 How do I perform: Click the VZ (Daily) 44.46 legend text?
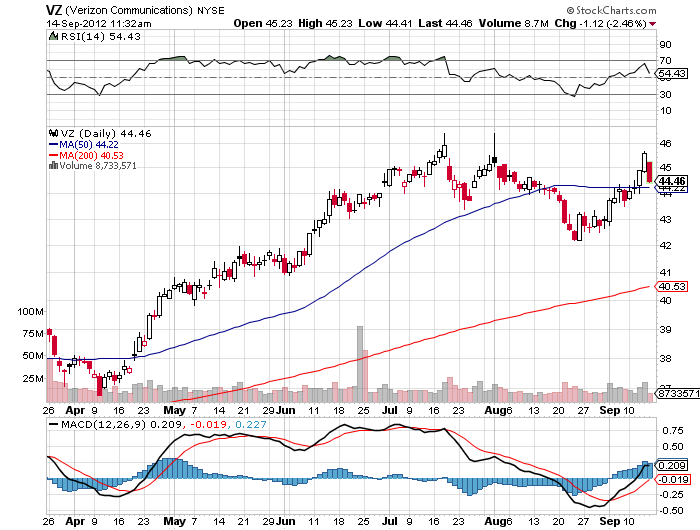106,133
